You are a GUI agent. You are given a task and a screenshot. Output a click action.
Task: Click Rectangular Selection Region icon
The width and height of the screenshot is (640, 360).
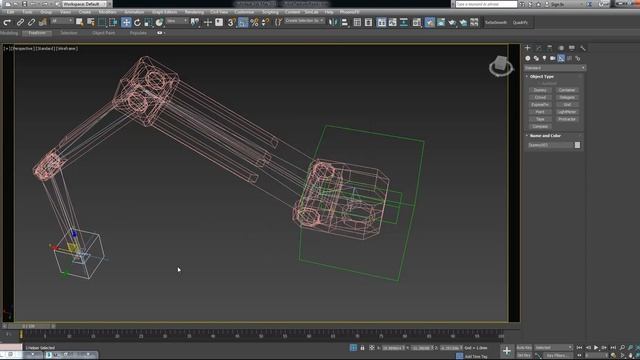(x=102, y=22)
